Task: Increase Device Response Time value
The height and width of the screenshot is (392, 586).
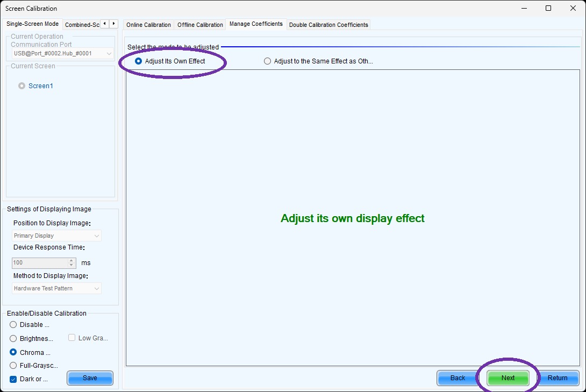Action: (x=72, y=260)
